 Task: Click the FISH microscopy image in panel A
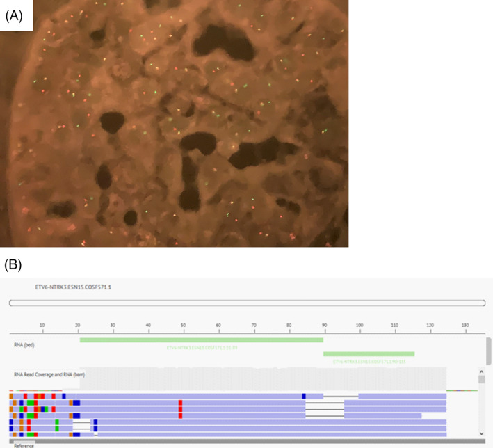[174, 124]
